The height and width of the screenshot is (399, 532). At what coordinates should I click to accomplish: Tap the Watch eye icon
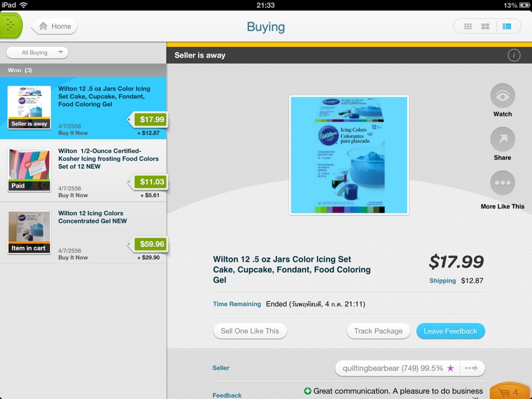tap(502, 96)
